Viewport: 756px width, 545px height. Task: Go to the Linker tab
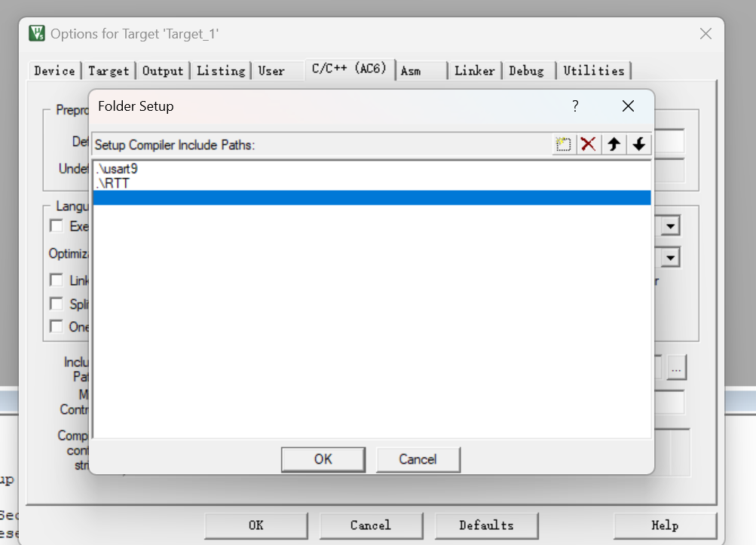pyautogui.click(x=475, y=71)
